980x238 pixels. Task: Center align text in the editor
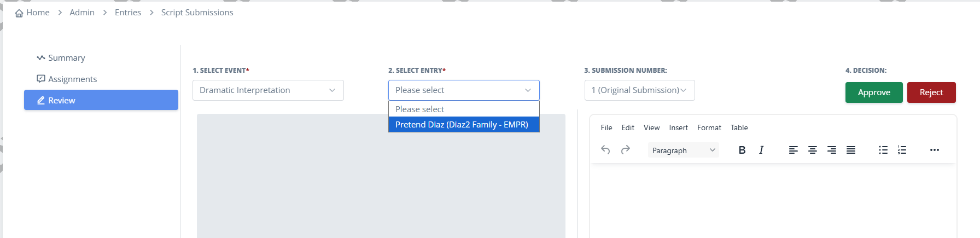(813, 150)
